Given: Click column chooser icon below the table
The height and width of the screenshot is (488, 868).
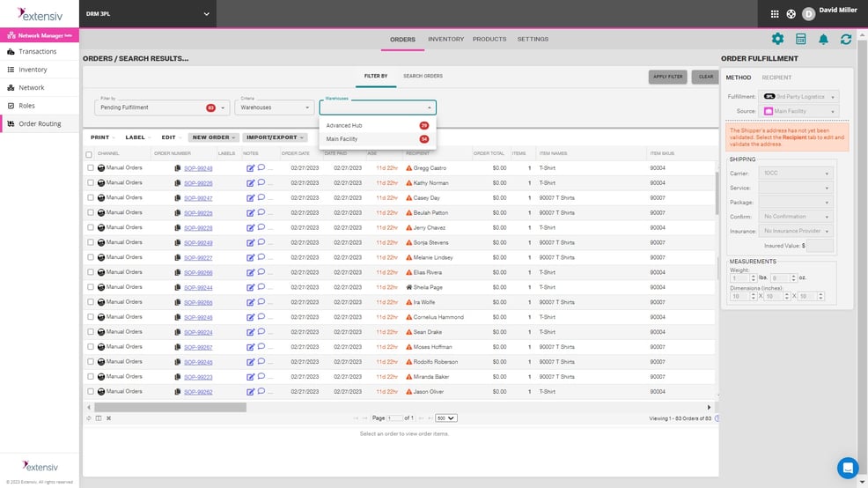Looking at the screenshot, I should 99,418.
